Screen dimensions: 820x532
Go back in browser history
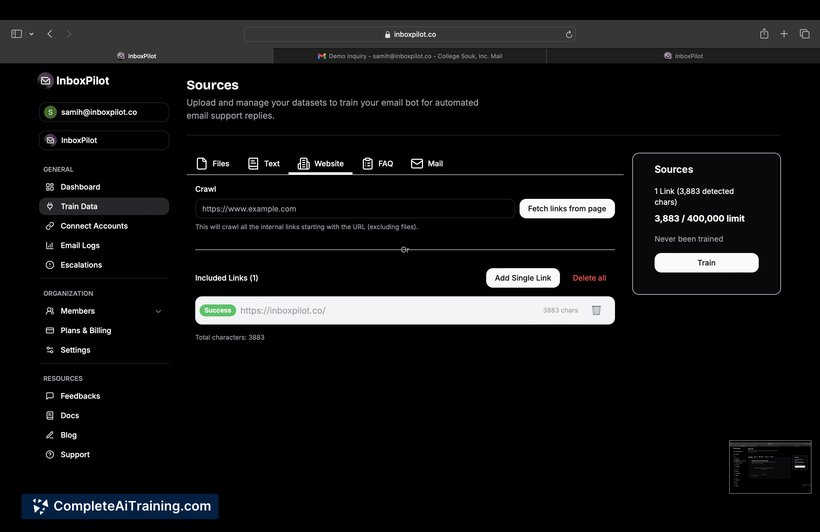pyautogui.click(x=50, y=34)
